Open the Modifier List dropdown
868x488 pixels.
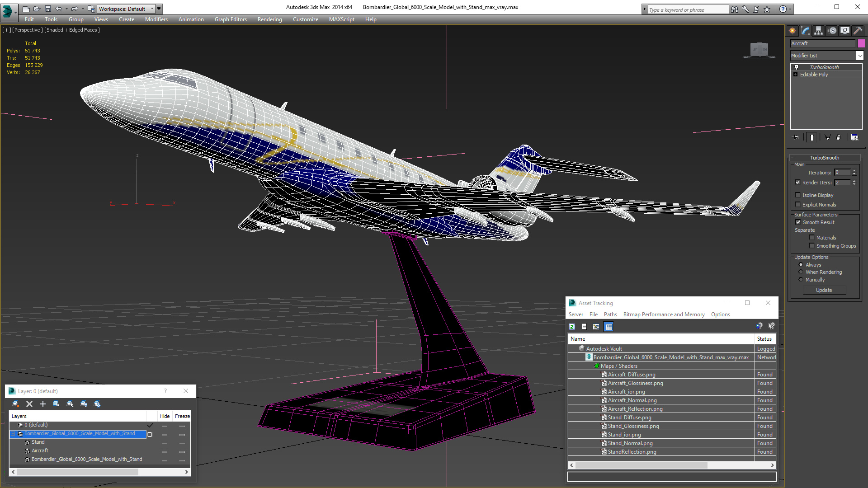click(x=859, y=56)
